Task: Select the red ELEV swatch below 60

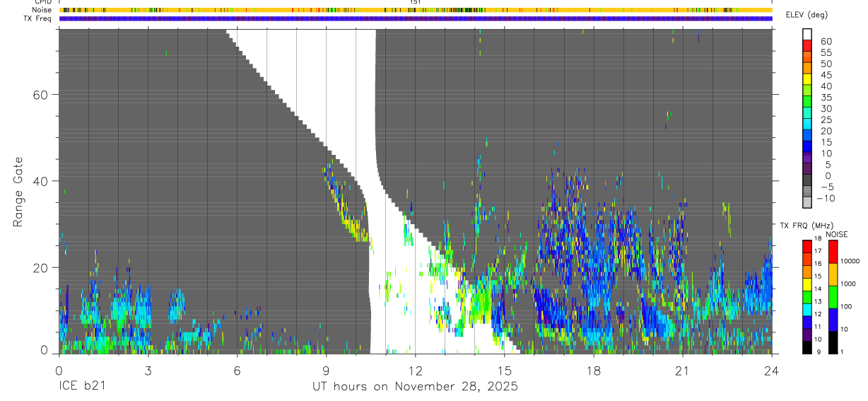Action: click(x=807, y=45)
